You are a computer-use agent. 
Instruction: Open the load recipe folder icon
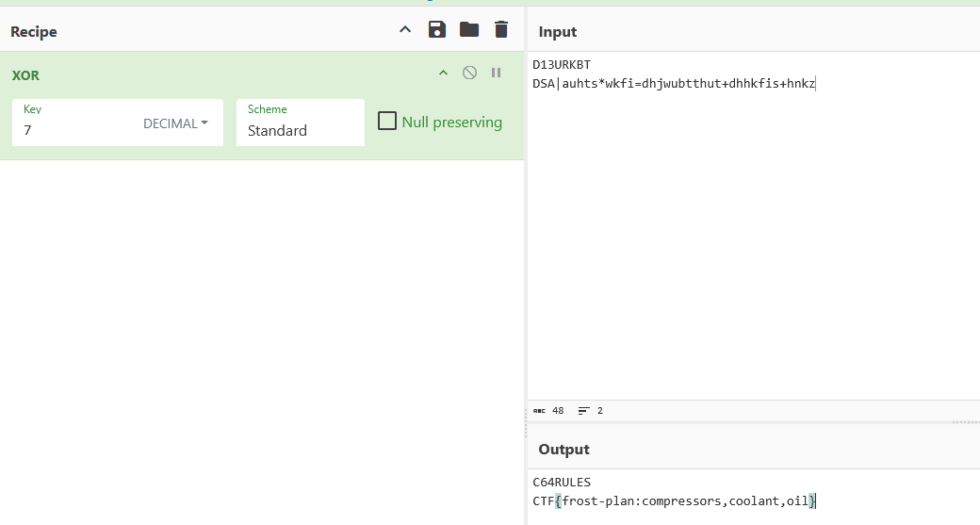469,30
